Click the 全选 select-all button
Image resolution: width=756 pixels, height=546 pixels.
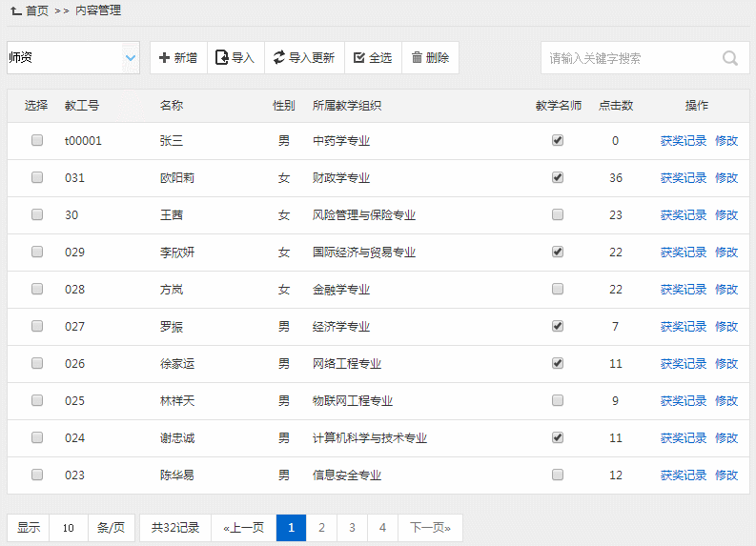[x=373, y=58]
